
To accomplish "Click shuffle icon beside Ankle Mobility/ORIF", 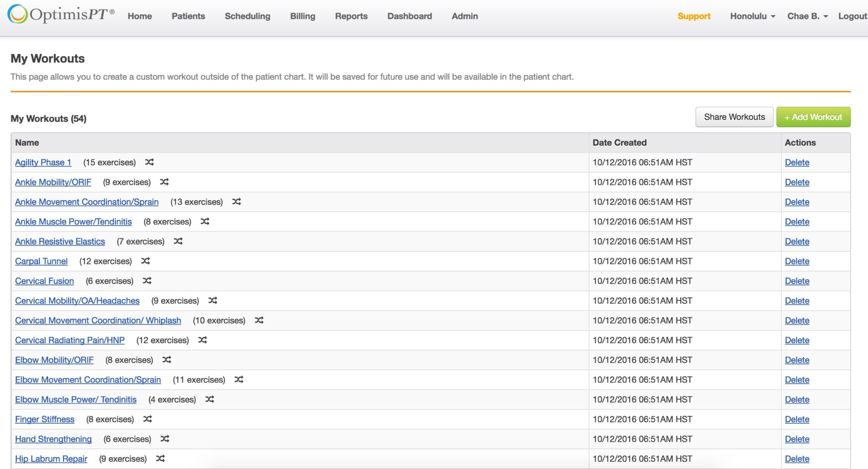I will coord(164,182).
